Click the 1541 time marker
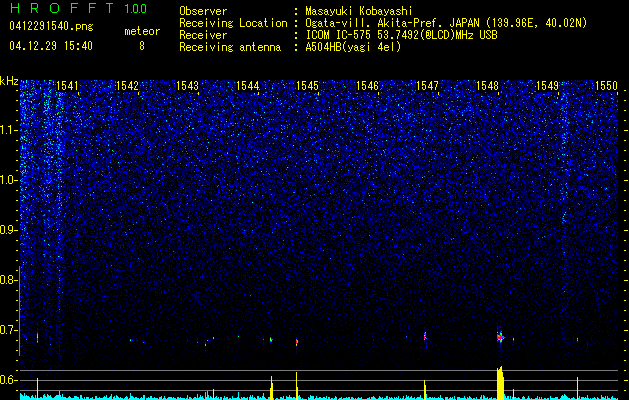This screenshot has height=400, width=629. pyautogui.click(x=67, y=85)
